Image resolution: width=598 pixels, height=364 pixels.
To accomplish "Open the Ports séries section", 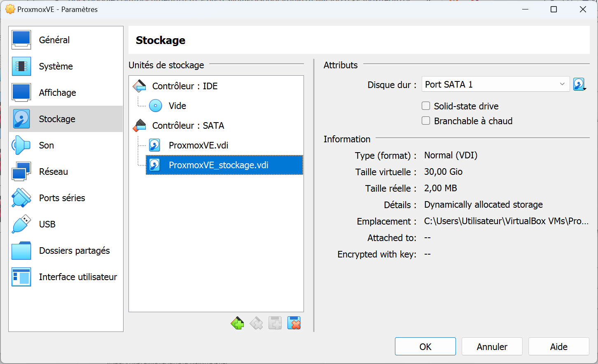I will click(x=66, y=198).
